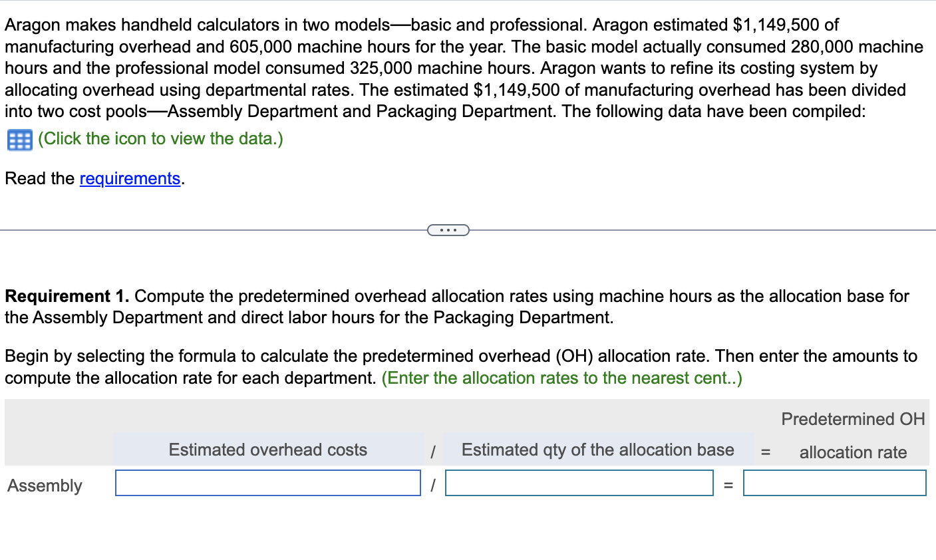
Task: Select the estimated allocation base input field
Action: pyautogui.click(x=579, y=483)
